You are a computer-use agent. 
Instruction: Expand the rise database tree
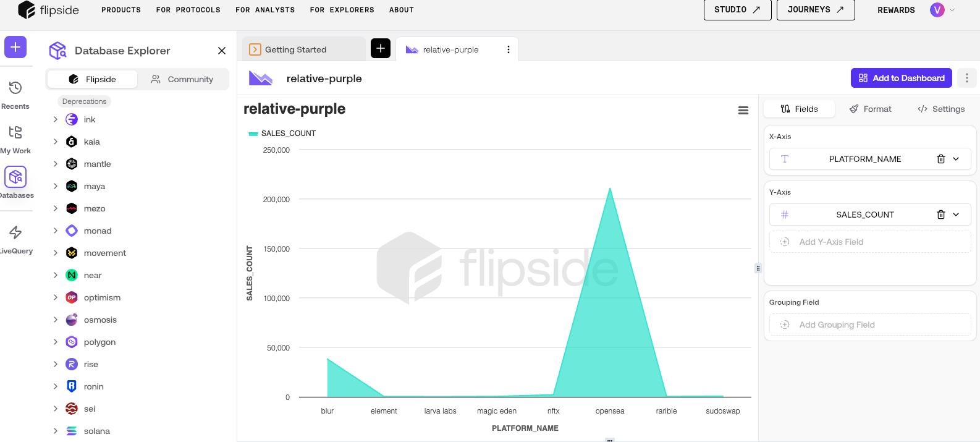(x=56, y=364)
